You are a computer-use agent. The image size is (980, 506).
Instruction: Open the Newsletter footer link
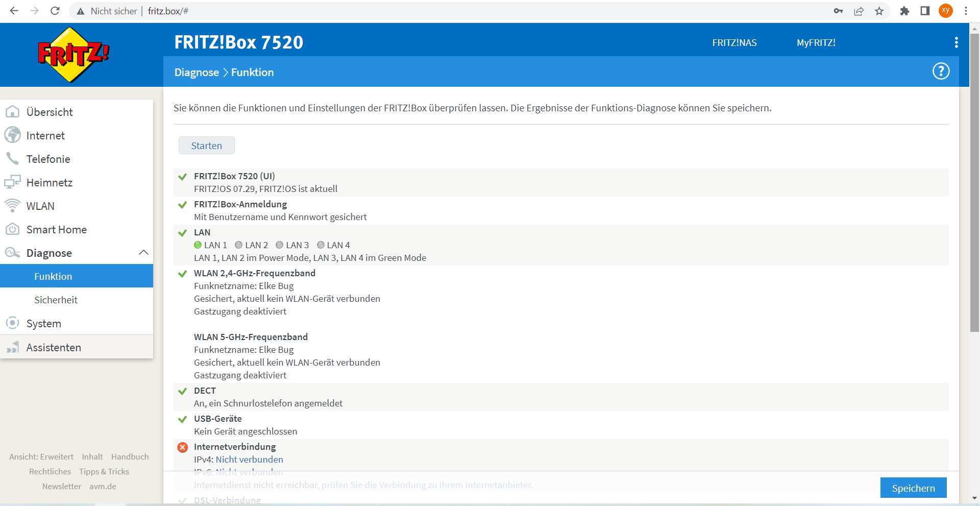tap(62, 487)
